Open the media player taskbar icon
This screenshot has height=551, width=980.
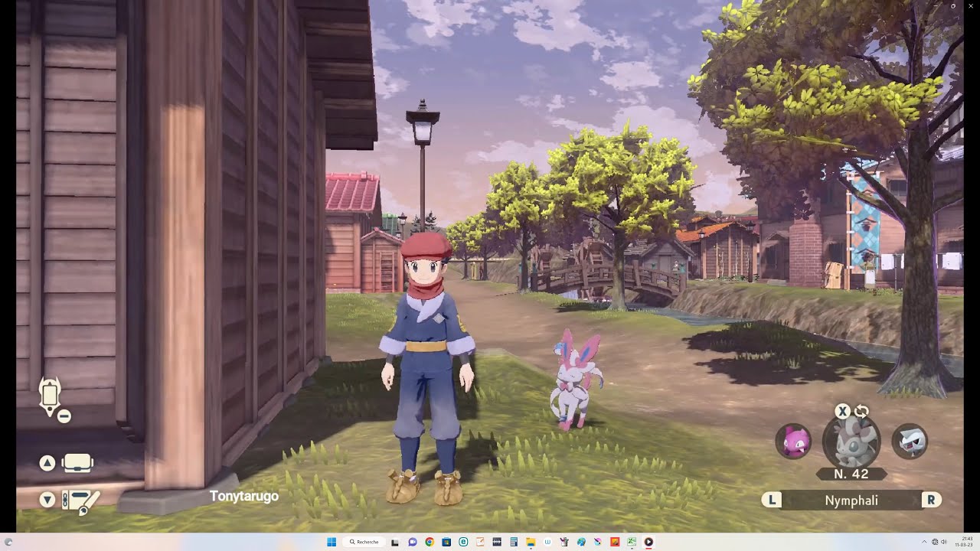pos(648,542)
